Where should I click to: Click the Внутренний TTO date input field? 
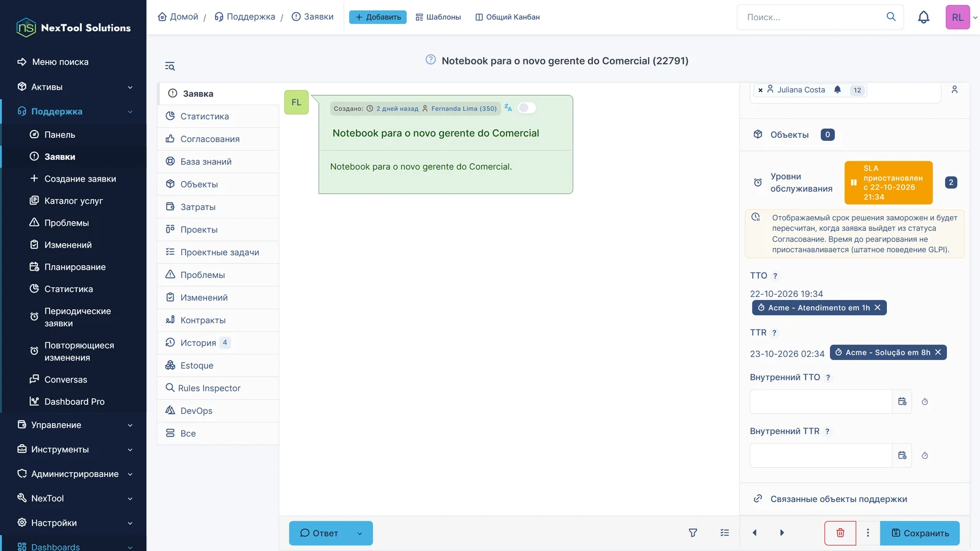click(x=821, y=402)
